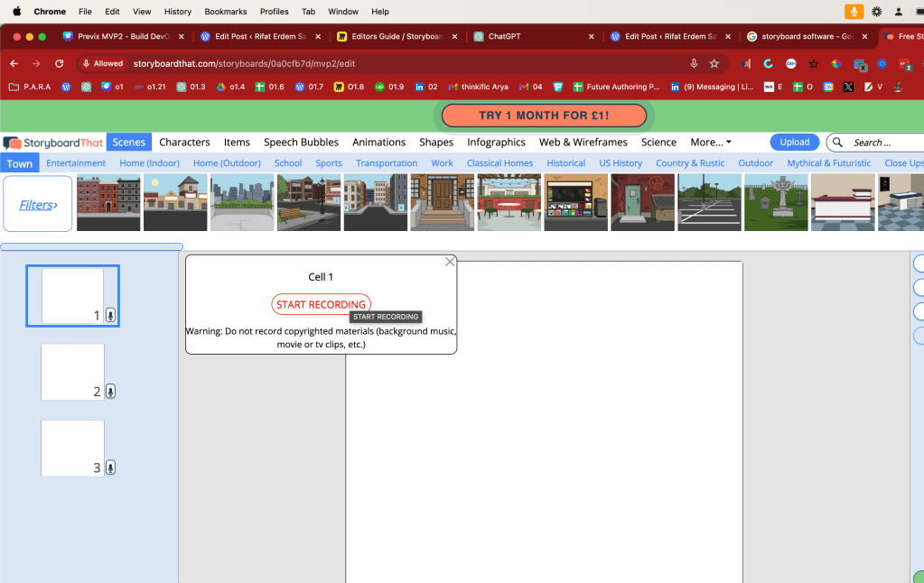Switch to Editors Guide / Storyboard tab
The height and width of the screenshot is (583, 924).
tap(397, 36)
